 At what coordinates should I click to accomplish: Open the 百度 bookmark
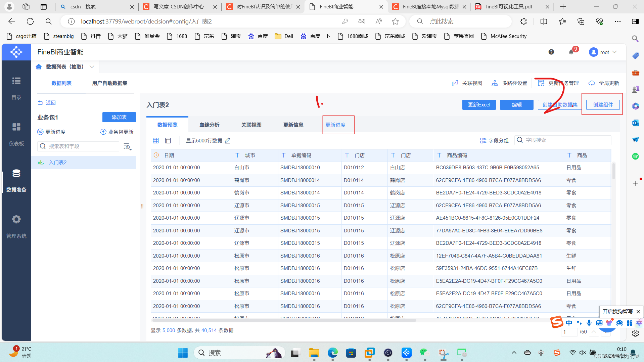pos(258,36)
